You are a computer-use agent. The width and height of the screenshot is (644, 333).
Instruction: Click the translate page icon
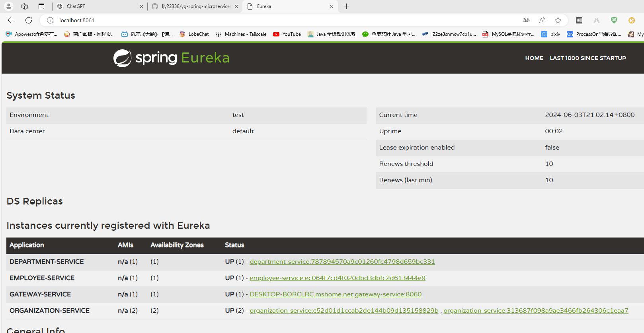(x=526, y=20)
